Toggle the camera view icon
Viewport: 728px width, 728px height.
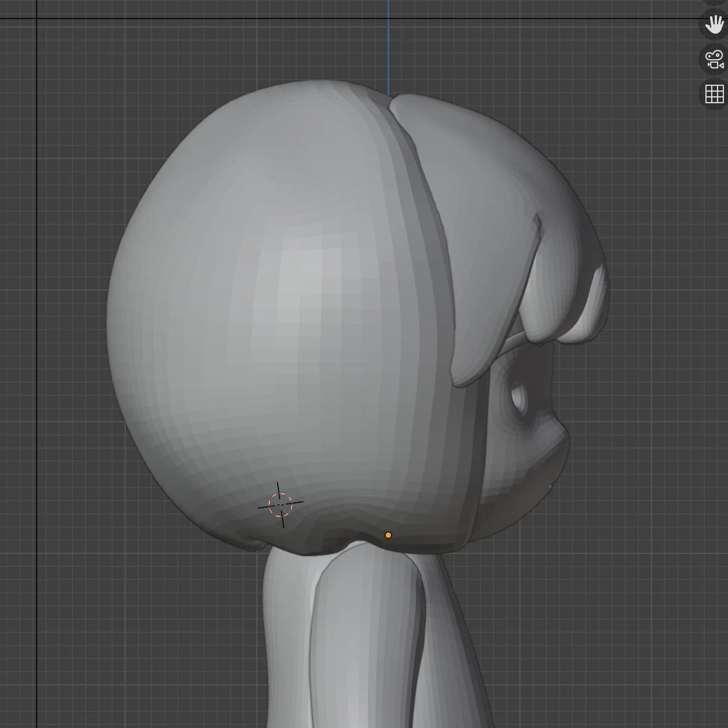[x=715, y=59]
